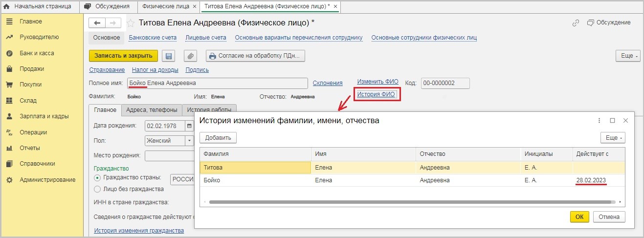
Task: Open the Администрирование gear section
Action: coord(47,180)
